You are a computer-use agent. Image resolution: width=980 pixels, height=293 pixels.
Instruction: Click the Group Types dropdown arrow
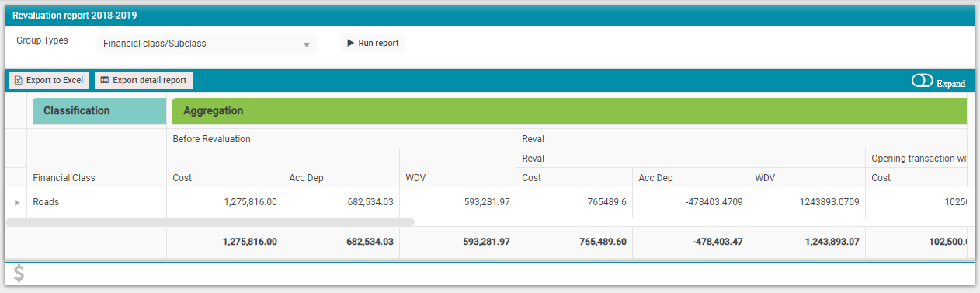pos(307,44)
